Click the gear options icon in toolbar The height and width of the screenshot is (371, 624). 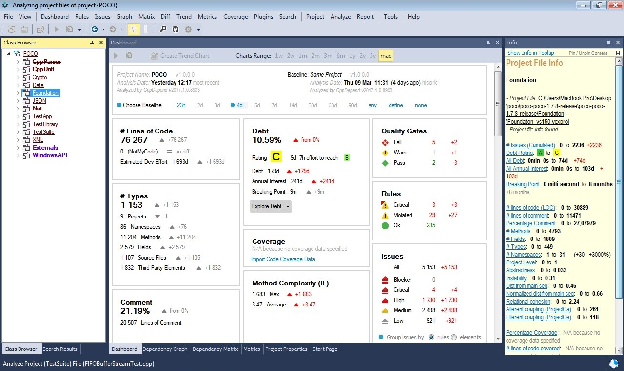point(188,29)
